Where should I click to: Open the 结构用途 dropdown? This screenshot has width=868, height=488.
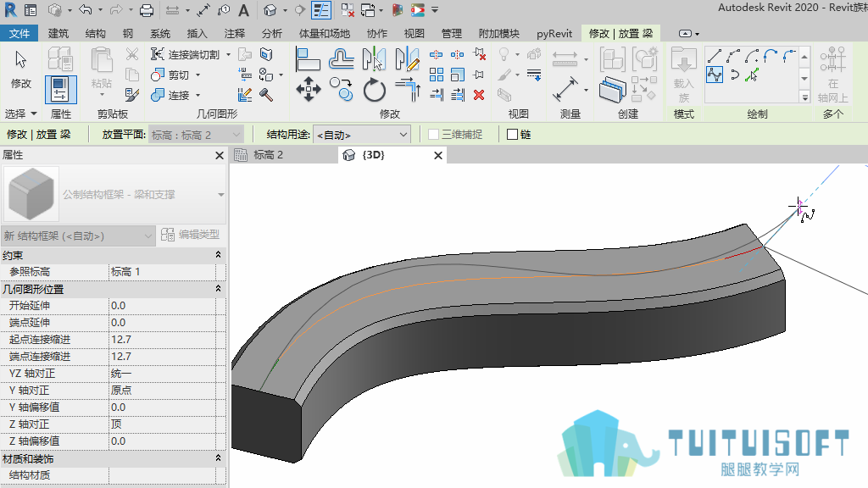[x=362, y=135]
